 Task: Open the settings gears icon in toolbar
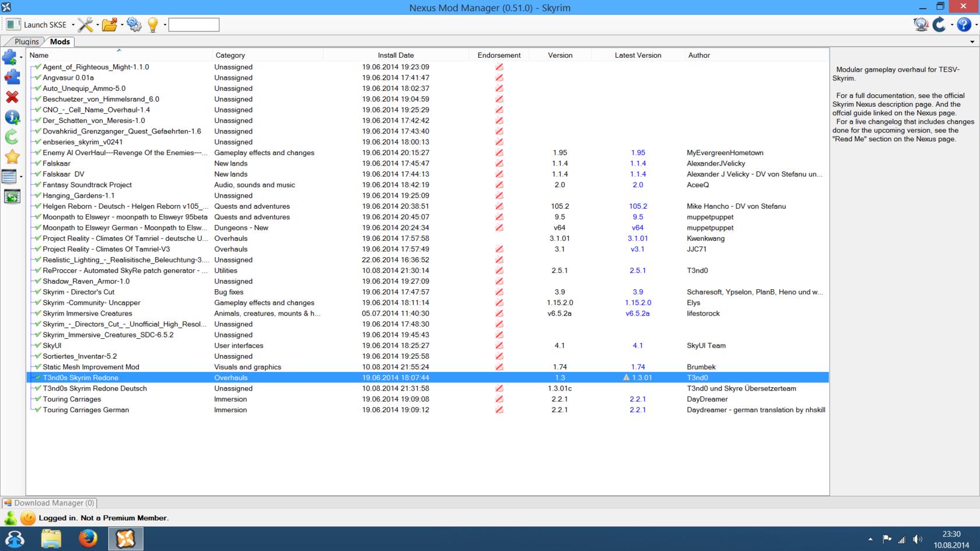[134, 24]
